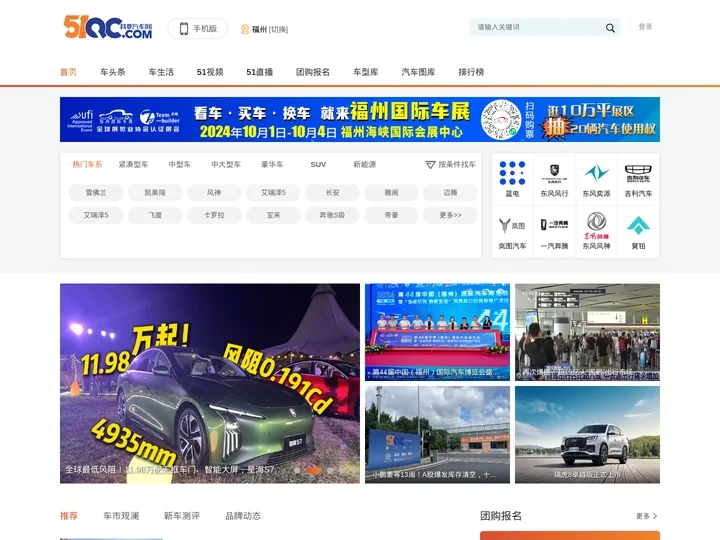The width and height of the screenshot is (720, 540).
Task: Select the 中型车 tab
Action: 180,164
